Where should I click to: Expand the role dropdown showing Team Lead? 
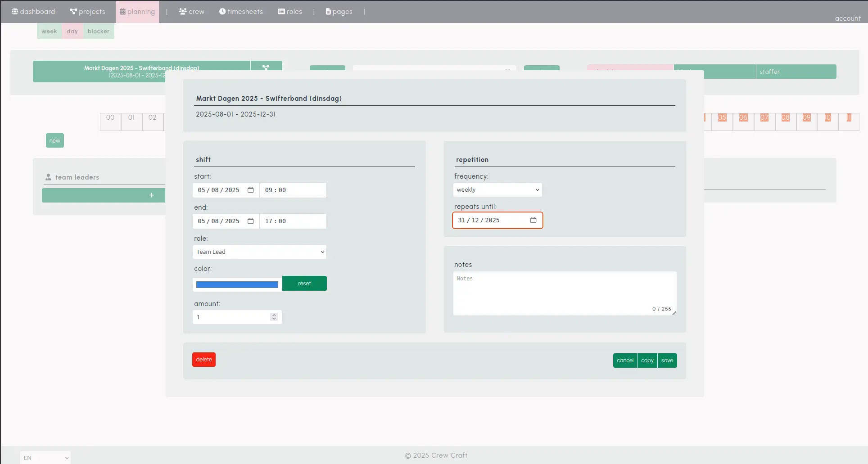coord(259,252)
